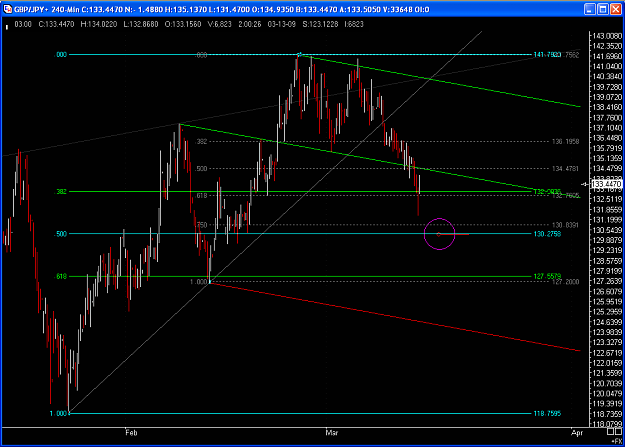Click the cyan 141.7 level label at top
625x447 pixels.
point(547,55)
